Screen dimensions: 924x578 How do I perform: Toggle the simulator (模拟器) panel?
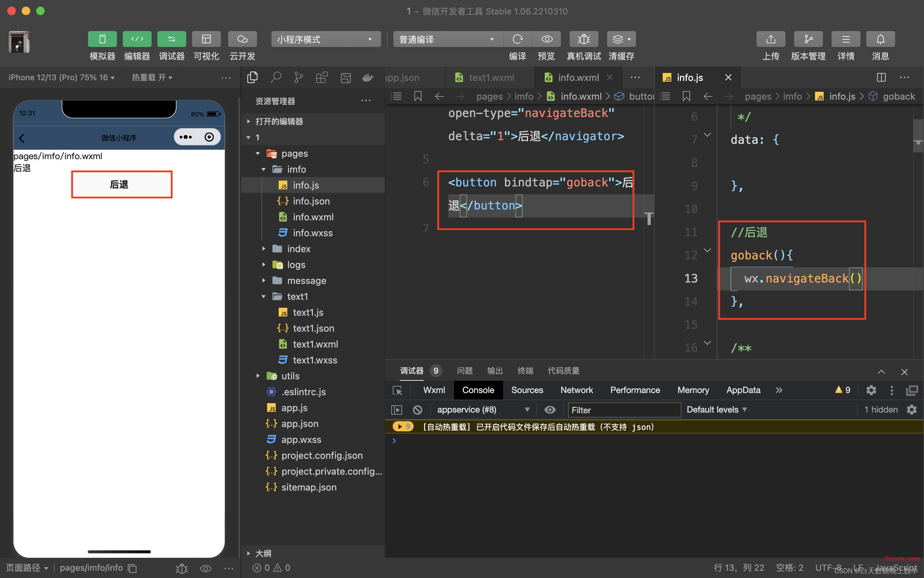pos(102,39)
